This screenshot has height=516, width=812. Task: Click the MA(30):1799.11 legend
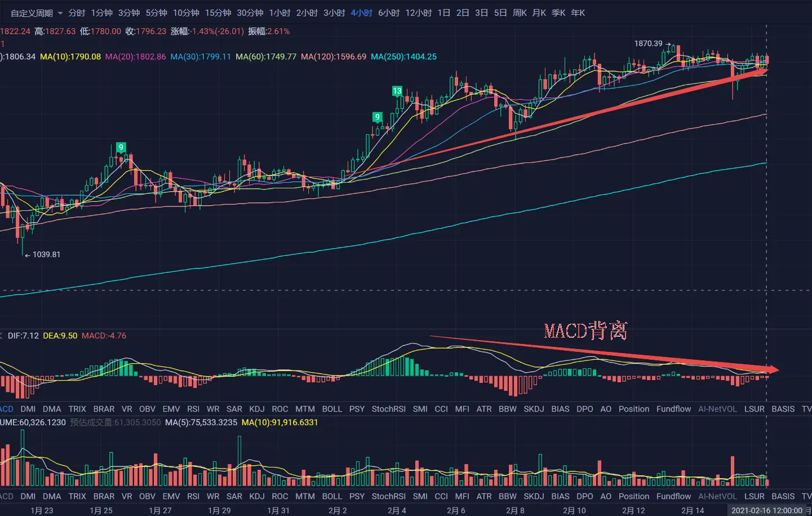(201, 57)
